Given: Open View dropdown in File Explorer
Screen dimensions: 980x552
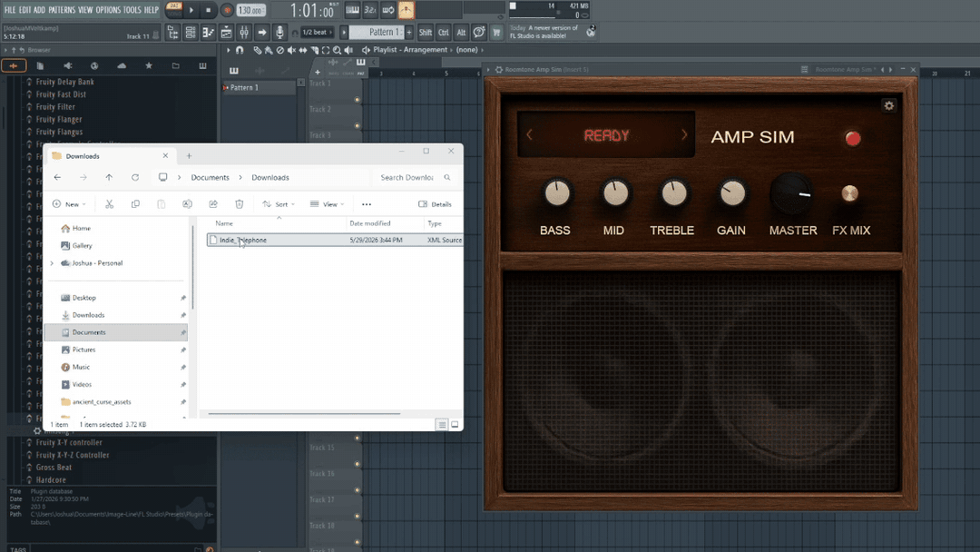Looking at the screenshot, I should tap(328, 204).
